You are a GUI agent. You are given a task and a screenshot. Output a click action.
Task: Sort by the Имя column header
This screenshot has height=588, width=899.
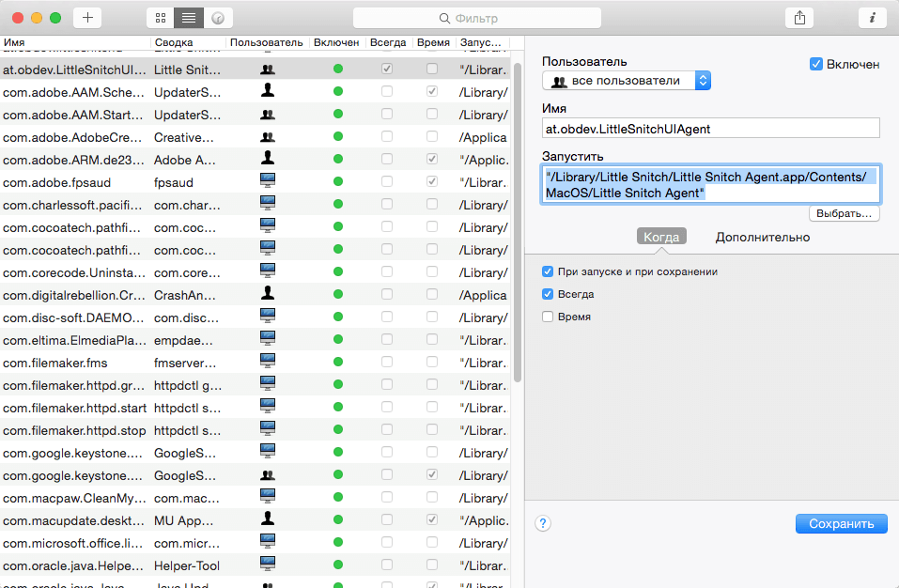(75, 42)
